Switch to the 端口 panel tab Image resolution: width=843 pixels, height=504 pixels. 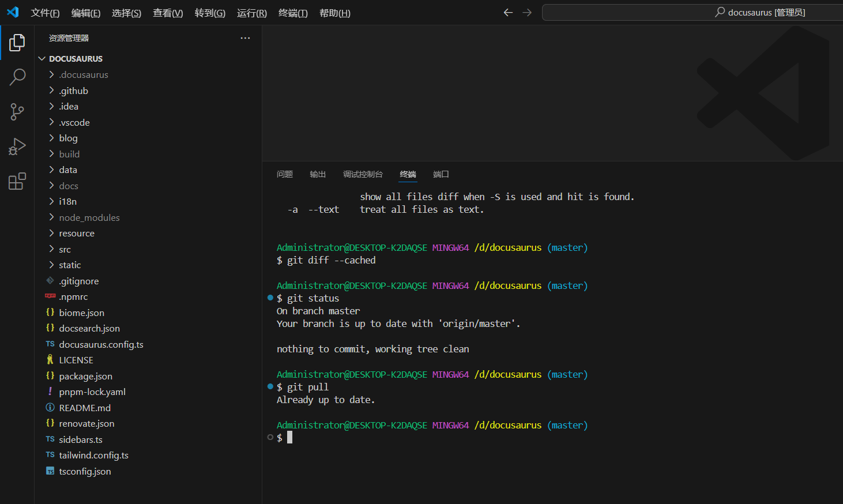click(x=441, y=174)
